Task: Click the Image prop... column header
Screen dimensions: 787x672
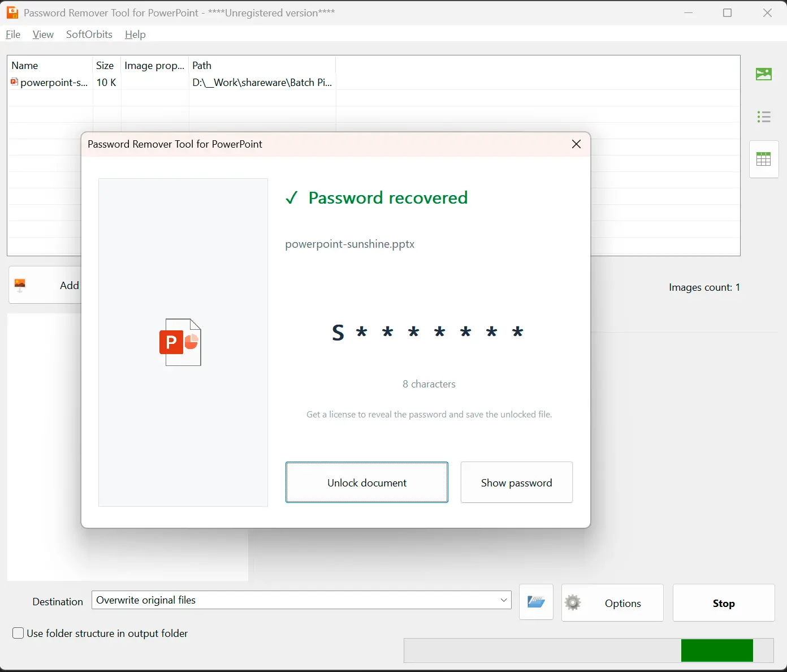Action: coord(154,66)
